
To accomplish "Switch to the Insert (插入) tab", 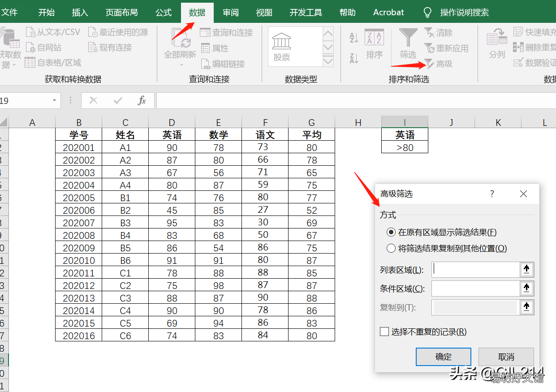I will (x=80, y=12).
